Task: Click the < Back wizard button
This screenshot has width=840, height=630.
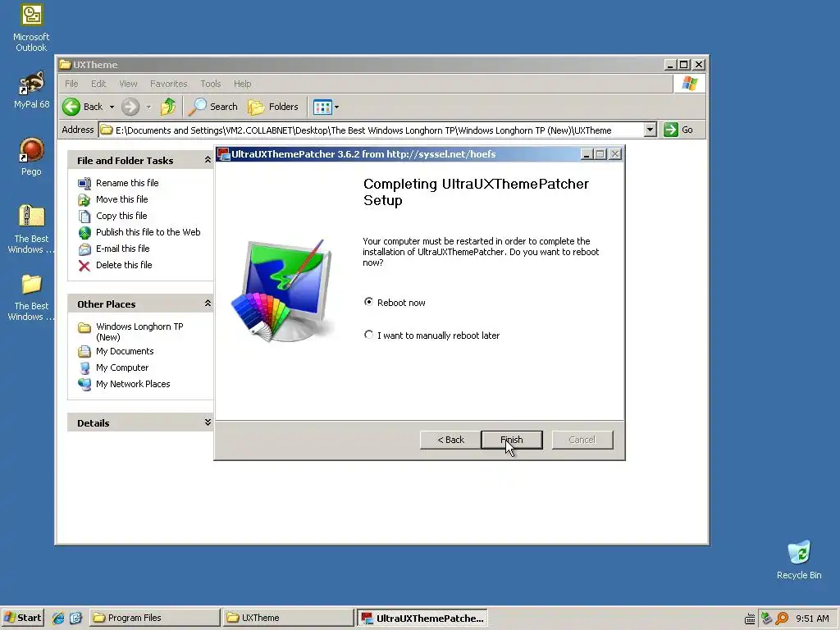Action: coord(450,440)
